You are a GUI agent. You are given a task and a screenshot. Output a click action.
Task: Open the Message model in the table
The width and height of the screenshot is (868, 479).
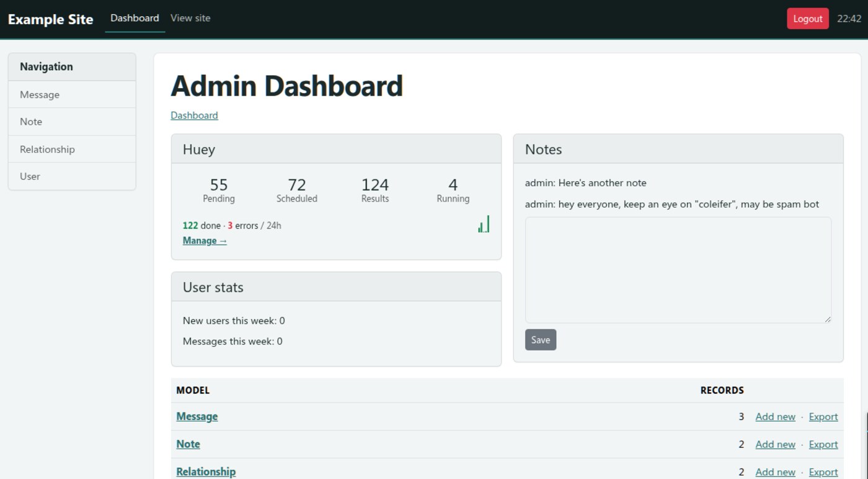point(197,416)
